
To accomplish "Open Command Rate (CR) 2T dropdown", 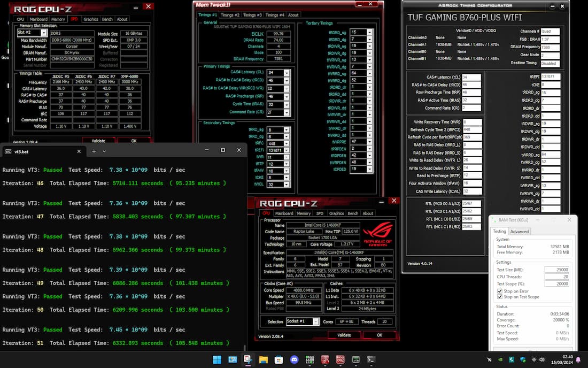I will (x=287, y=112).
